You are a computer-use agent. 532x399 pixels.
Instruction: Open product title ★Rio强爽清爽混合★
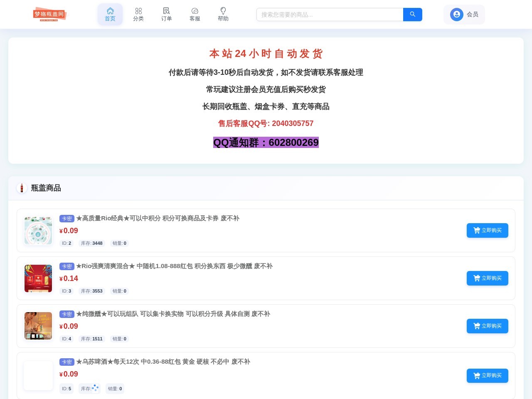coord(175,266)
